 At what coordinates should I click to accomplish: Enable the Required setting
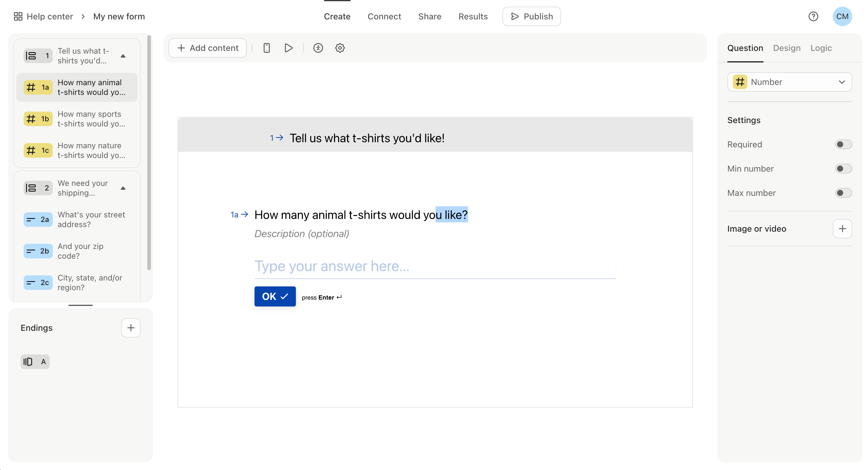843,144
